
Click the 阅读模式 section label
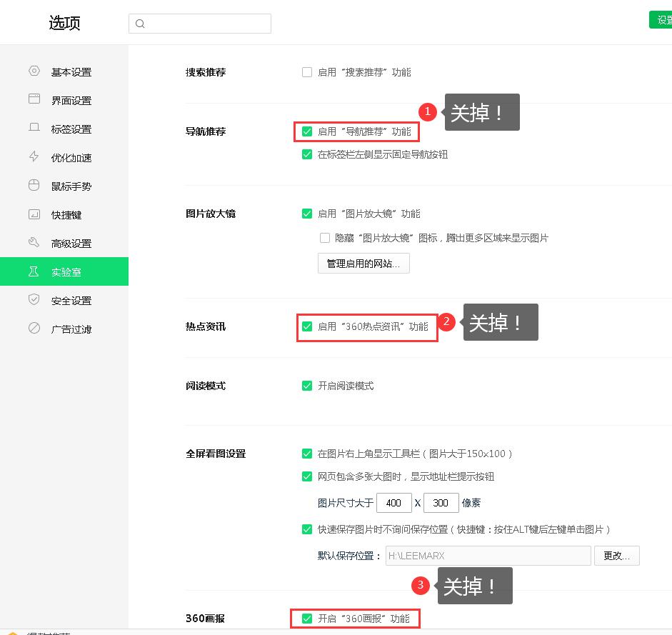pyautogui.click(x=206, y=386)
